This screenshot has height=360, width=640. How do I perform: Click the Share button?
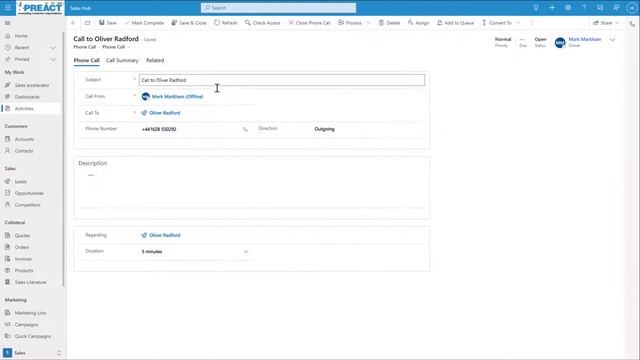click(x=602, y=23)
